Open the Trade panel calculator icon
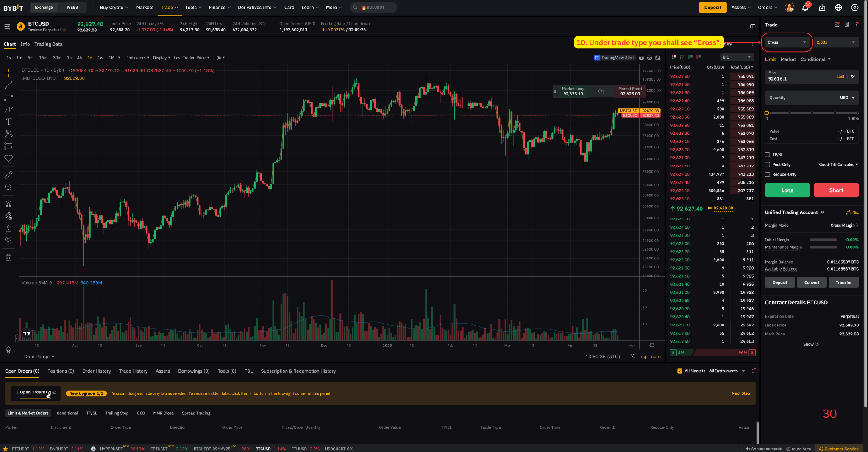 coord(846,25)
